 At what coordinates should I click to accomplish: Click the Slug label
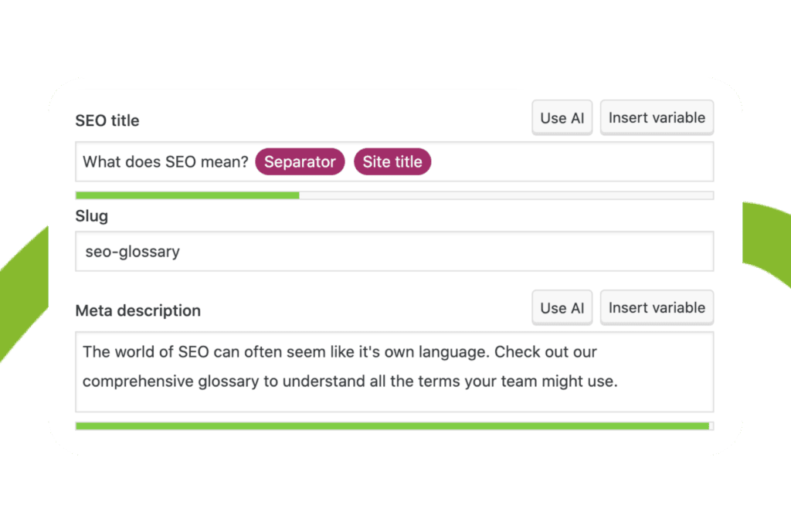(x=91, y=216)
